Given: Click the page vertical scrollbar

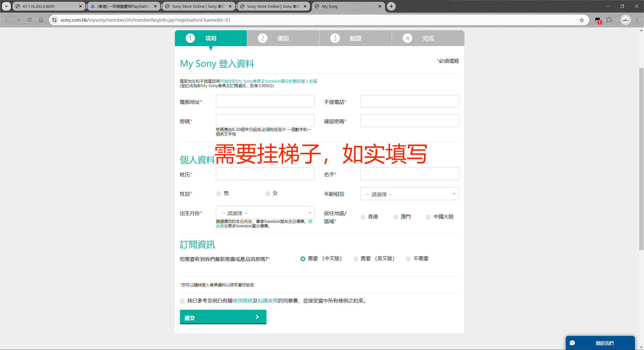Looking at the screenshot, I should [x=641, y=159].
